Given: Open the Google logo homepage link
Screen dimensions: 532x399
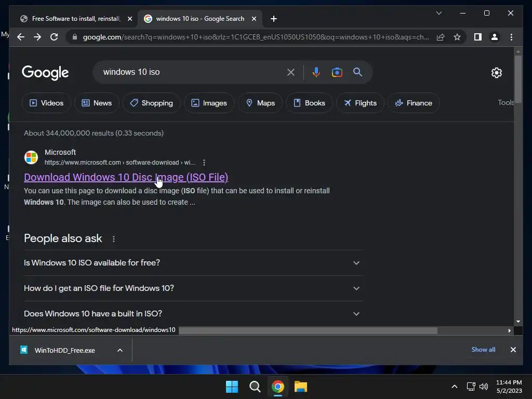Looking at the screenshot, I should coord(45,73).
